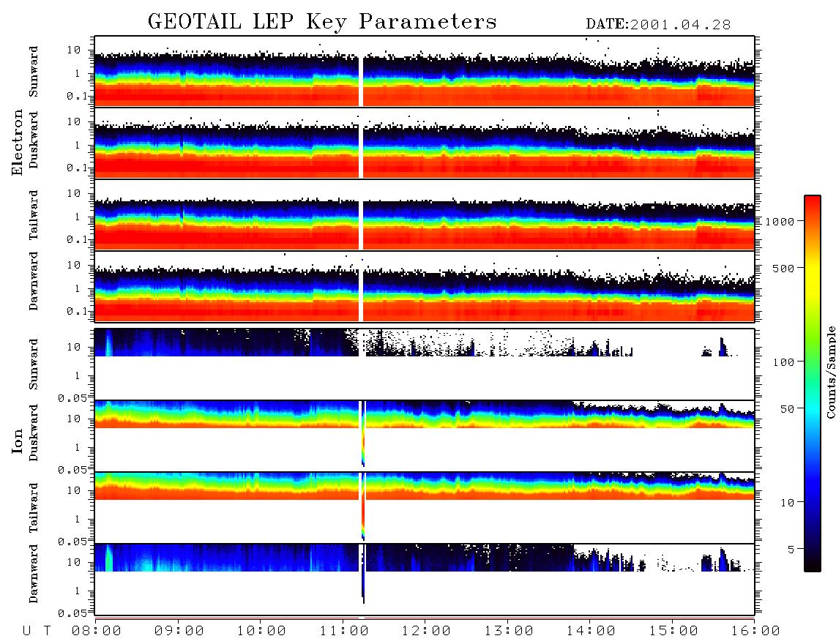Click the "Ion" group axis label

coord(17,441)
